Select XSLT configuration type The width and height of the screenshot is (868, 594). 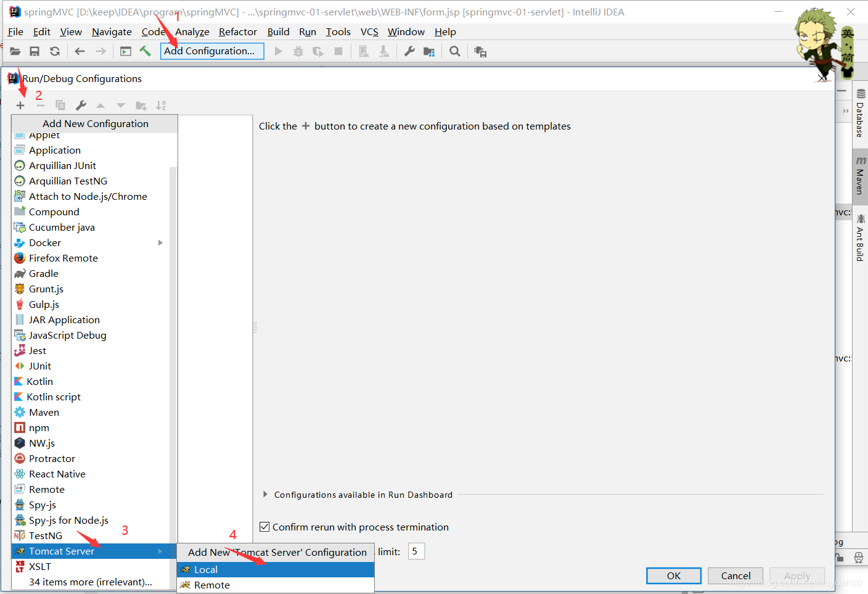(x=91, y=566)
